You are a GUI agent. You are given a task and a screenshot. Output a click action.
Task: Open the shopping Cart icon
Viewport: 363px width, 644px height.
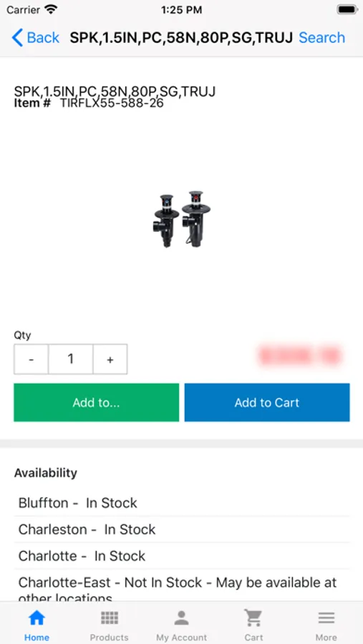point(253,618)
